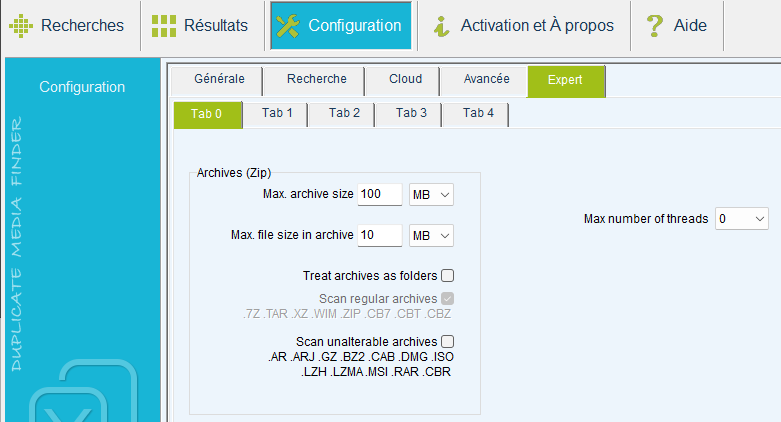Click Max. file size in archive field

pyautogui.click(x=380, y=235)
